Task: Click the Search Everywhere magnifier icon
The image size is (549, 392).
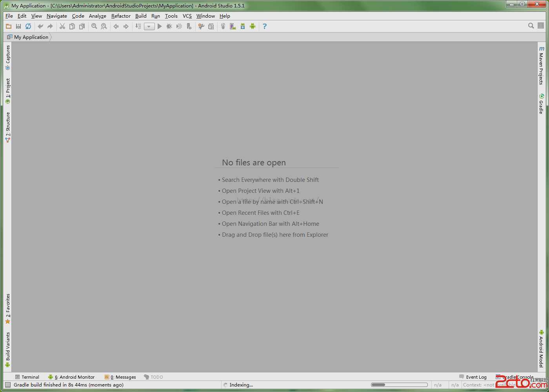Action: point(531,26)
